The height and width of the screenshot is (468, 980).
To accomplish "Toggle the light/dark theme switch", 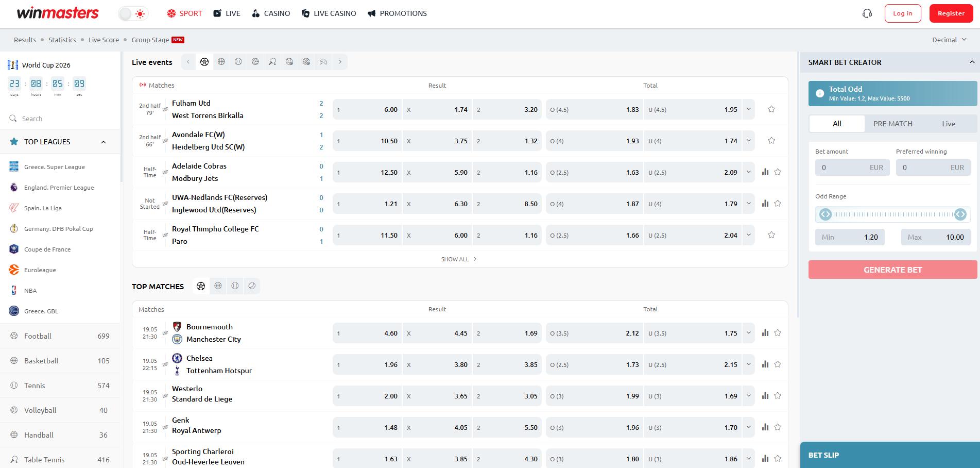I will click(x=133, y=14).
